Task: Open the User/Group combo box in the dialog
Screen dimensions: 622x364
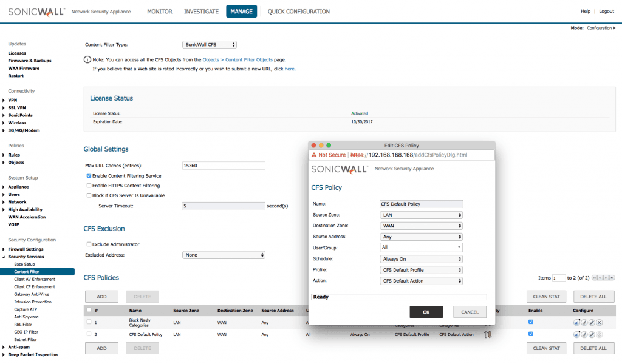Action: (422, 247)
